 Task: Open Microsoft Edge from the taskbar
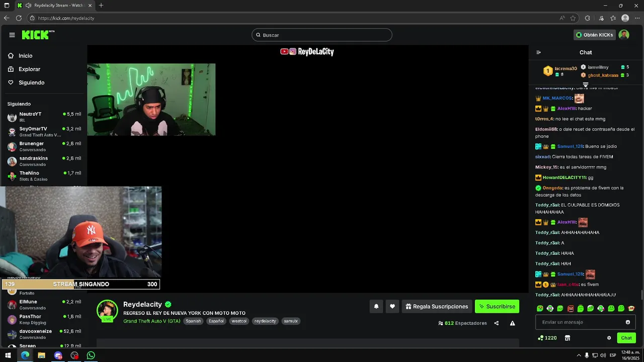tap(25, 355)
